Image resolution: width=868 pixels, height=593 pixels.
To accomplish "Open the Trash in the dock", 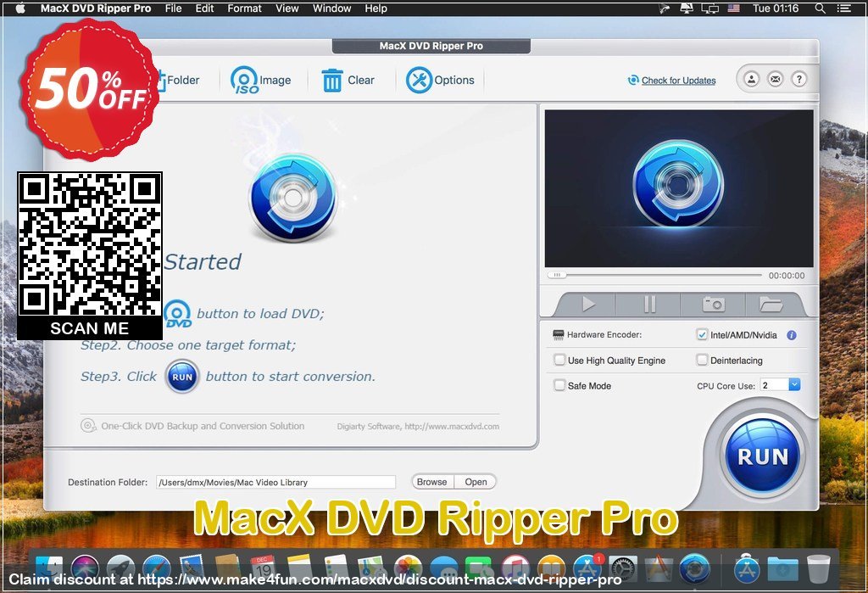I will 818,568.
